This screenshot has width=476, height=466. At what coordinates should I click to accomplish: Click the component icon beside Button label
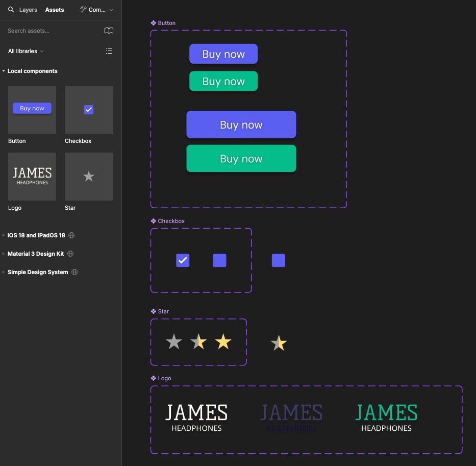tap(153, 23)
